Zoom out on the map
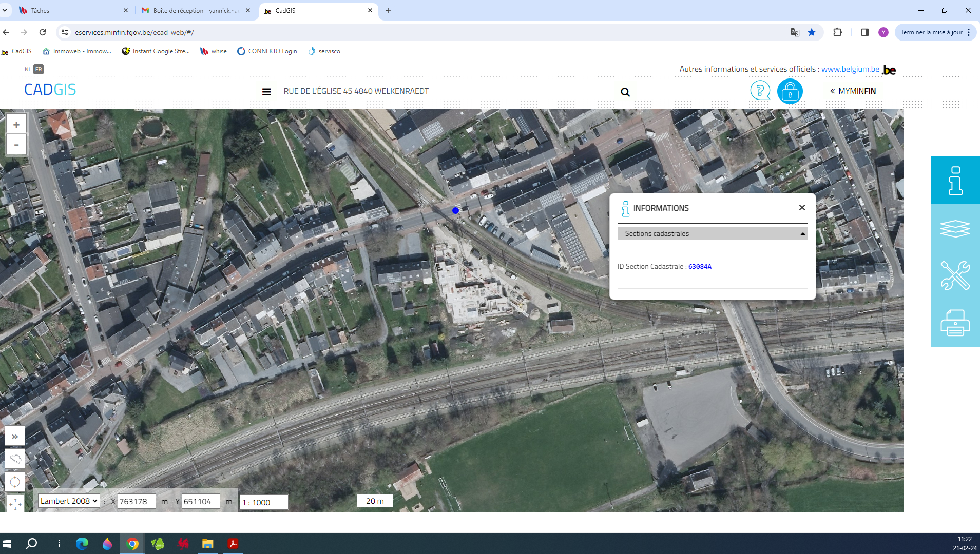 click(x=16, y=145)
